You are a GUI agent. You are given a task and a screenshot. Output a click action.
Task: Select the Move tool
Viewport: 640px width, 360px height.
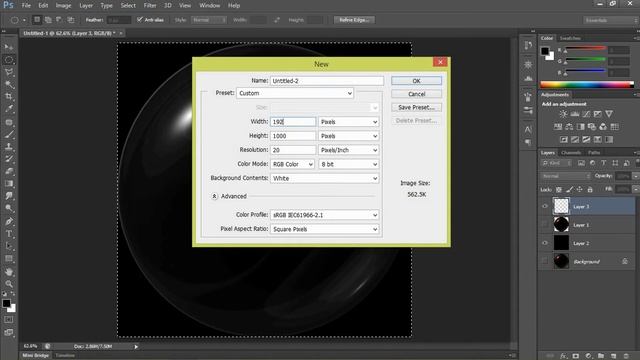coord(9,47)
